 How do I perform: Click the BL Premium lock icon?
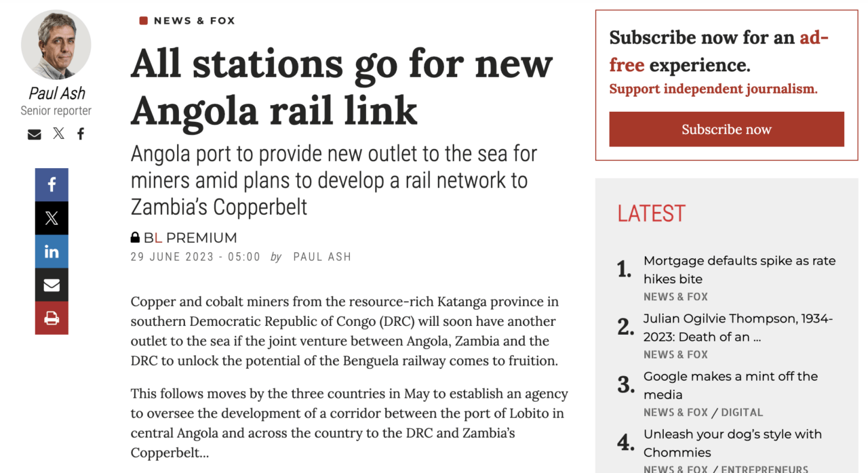coord(135,237)
